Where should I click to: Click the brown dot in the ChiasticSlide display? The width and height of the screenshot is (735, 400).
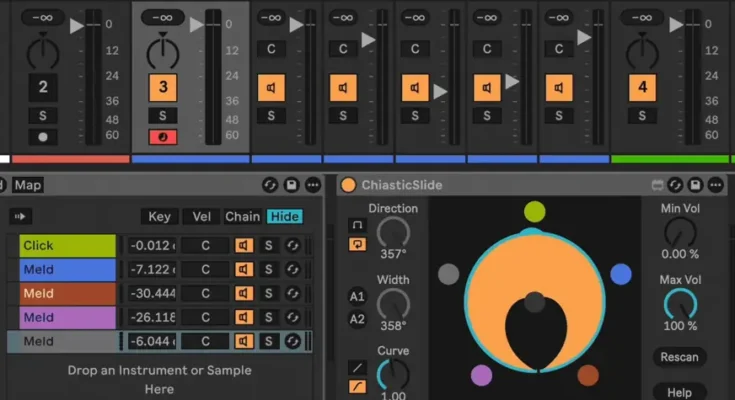coord(588,375)
